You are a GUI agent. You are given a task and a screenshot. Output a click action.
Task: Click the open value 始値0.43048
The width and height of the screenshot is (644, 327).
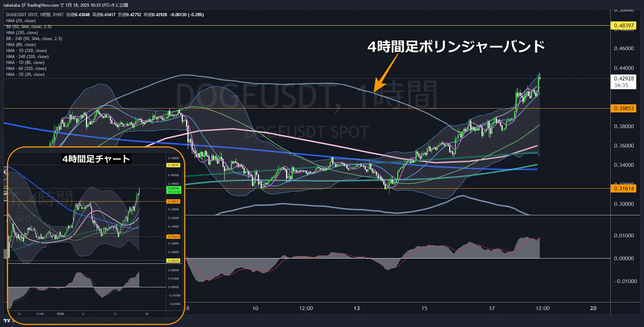click(78, 15)
